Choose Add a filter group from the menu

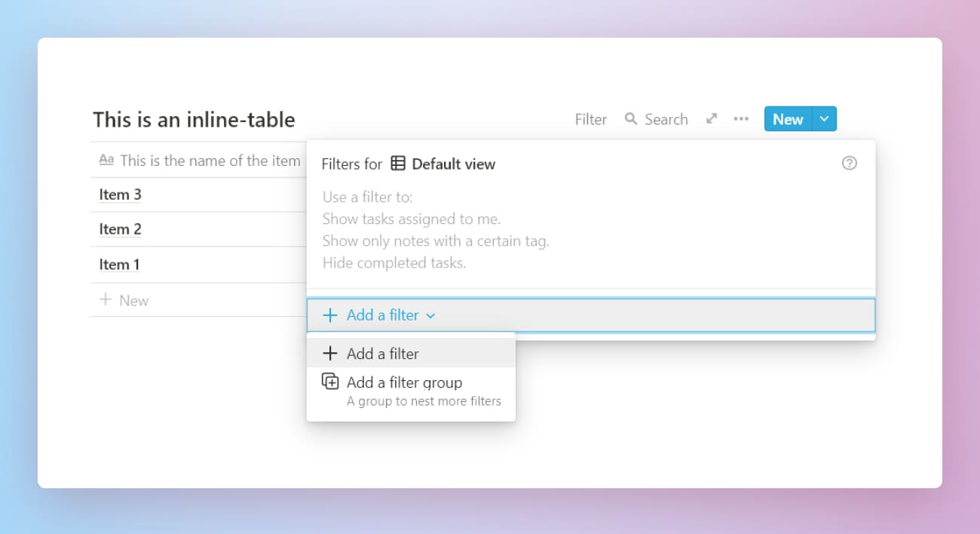404,382
